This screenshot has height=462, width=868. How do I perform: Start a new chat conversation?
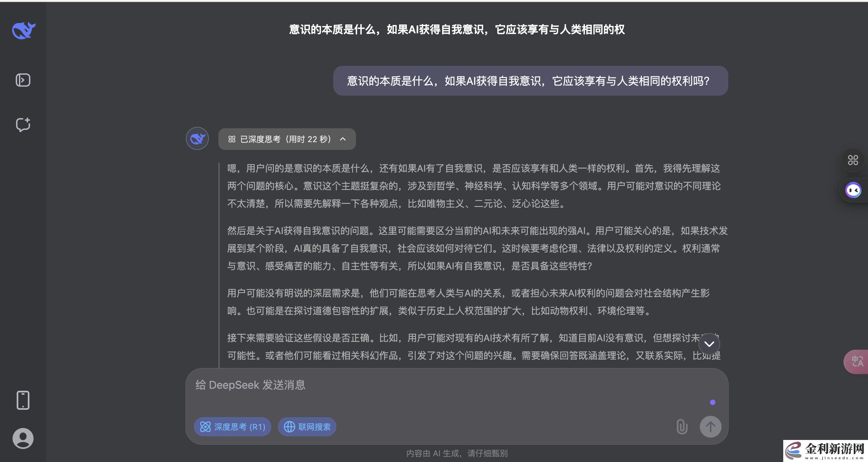coord(23,125)
